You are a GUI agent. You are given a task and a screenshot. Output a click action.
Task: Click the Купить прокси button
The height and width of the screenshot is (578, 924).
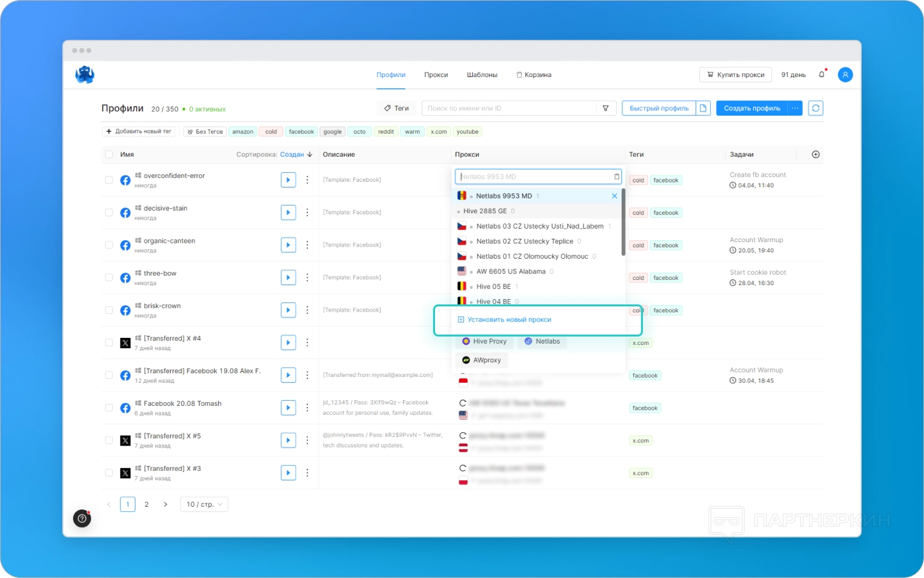(x=735, y=74)
